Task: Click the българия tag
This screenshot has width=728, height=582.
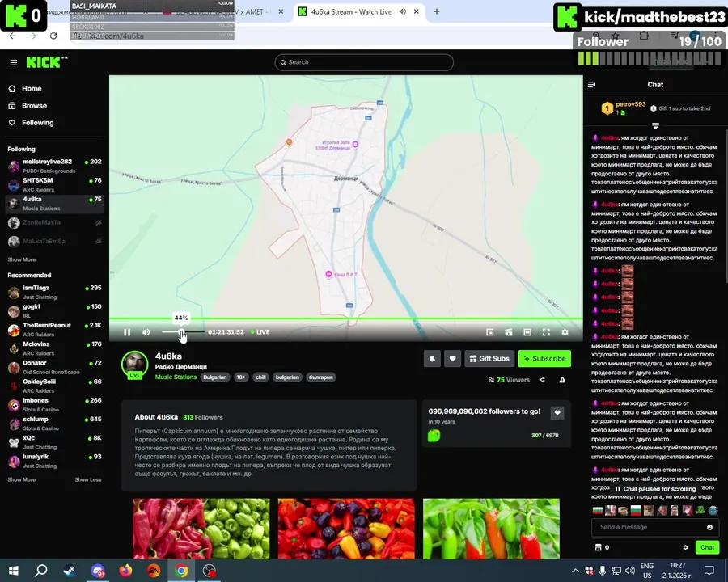Action: tap(321, 377)
